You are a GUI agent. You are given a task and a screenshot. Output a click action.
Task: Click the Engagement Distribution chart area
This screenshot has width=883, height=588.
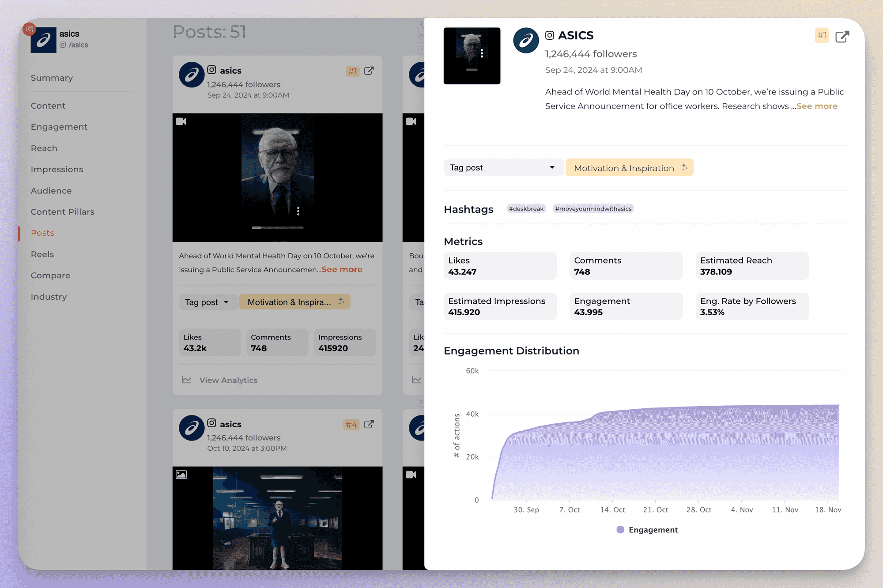(664, 435)
